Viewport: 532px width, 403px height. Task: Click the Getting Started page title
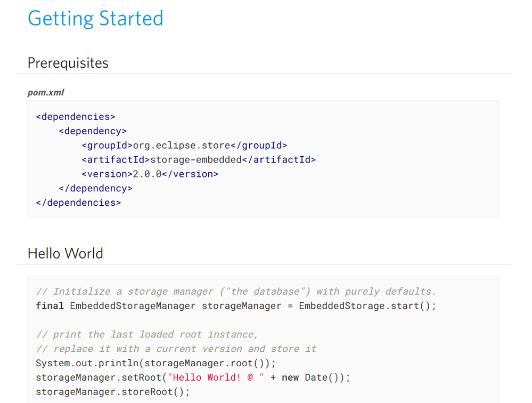(x=95, y=19)
